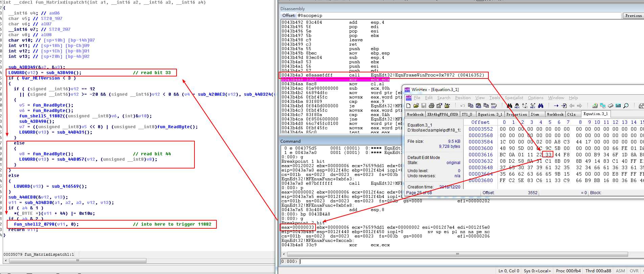Click the Offset input field showing @$scopeip
644x274 pixels.
(459, 16)
